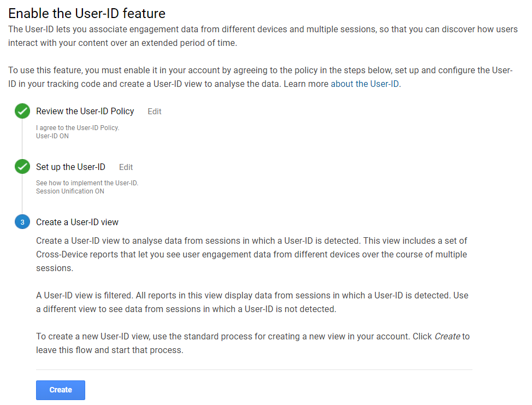Click the green checkmark beside Review the User-ID Policy
The width and height of the screenshot is (532, 405).
tap(22, 111)
